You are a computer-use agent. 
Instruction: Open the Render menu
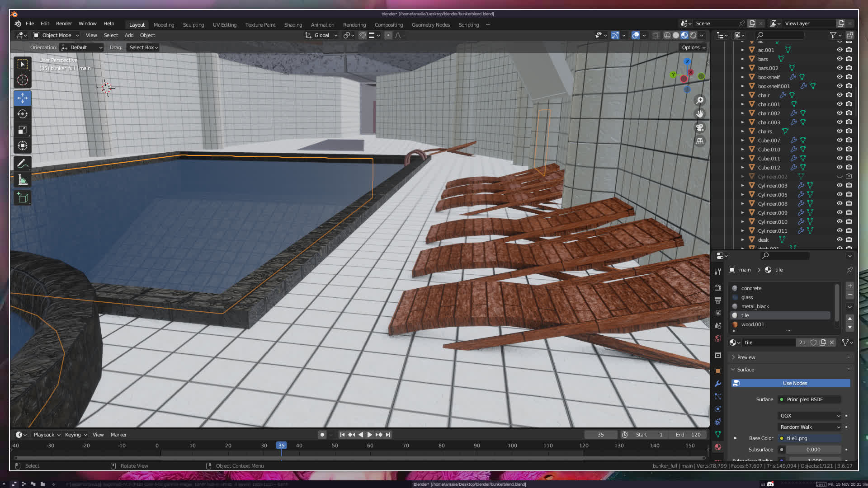tap(64, 23)
